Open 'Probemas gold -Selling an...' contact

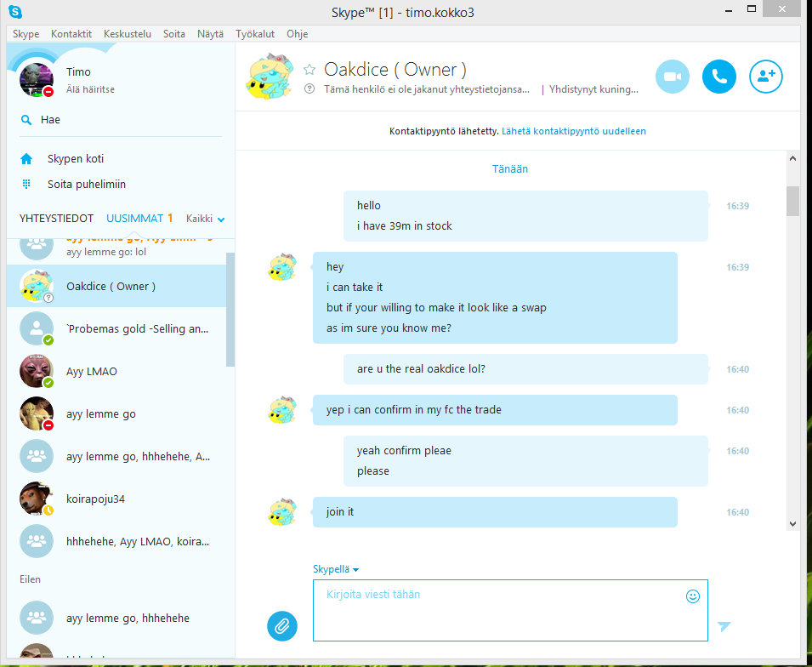coord(116,328)
